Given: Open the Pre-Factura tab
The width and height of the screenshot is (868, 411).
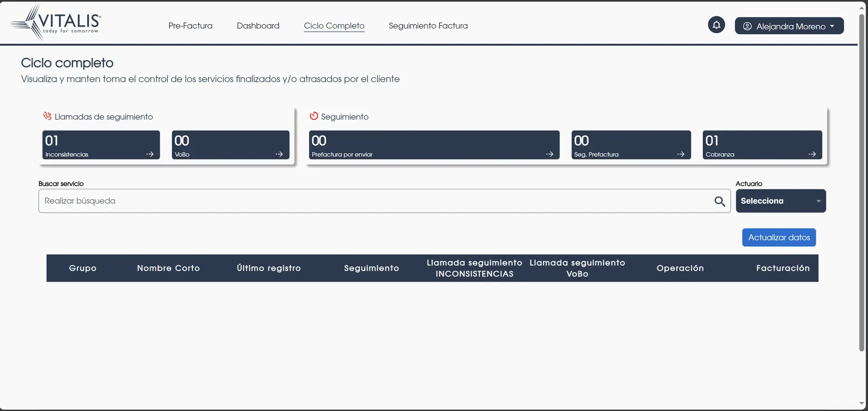Looking at the screenshot, I should click(x=190, y=26).
